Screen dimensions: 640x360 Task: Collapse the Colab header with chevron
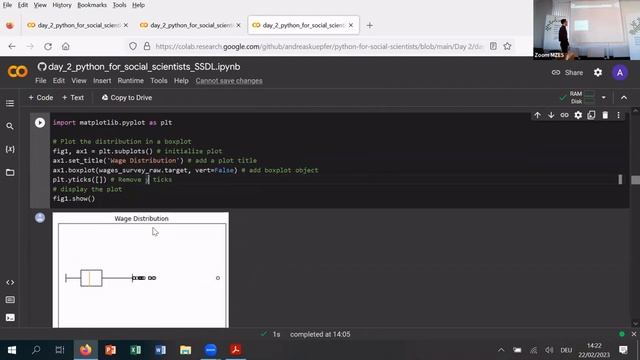pos(624,98)
